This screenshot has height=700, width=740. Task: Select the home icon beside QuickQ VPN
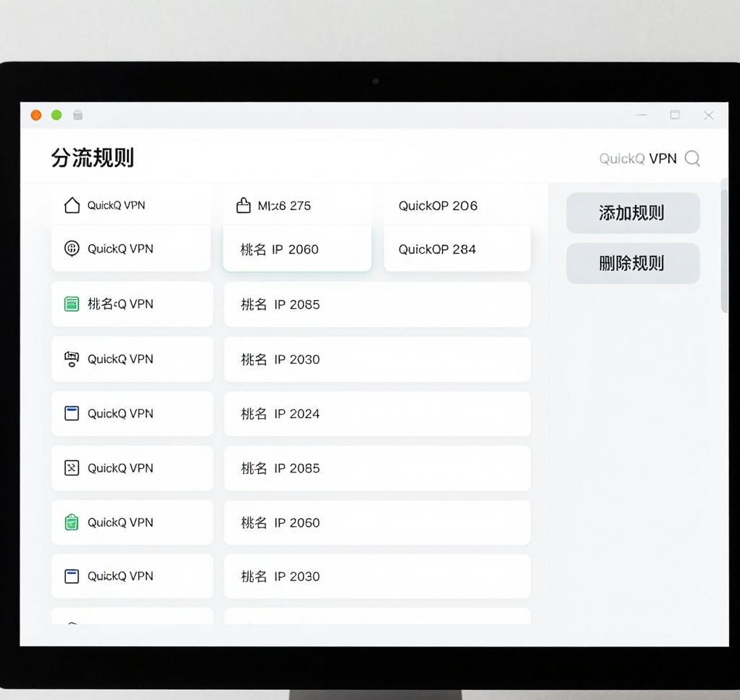[71, 205]
